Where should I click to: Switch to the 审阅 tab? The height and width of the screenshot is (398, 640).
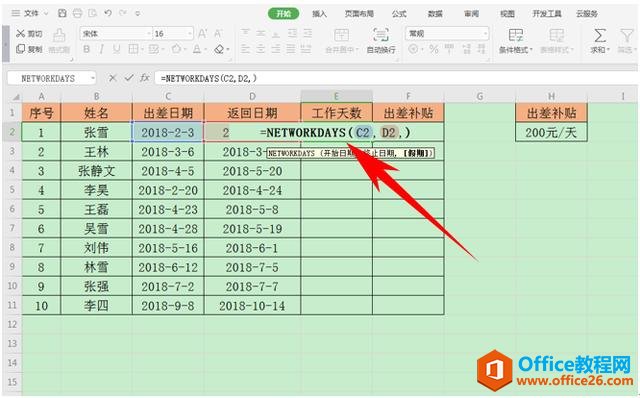(x=471, y=13)
